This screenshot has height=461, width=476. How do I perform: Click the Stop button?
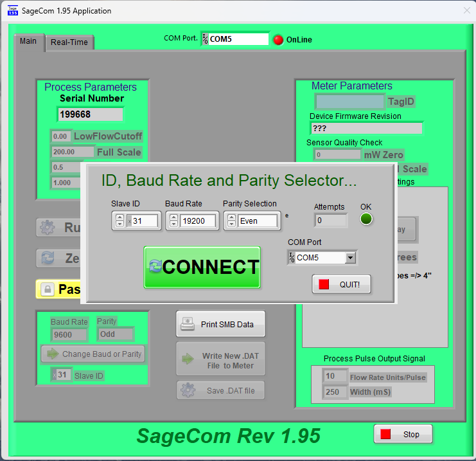[403, 434]
